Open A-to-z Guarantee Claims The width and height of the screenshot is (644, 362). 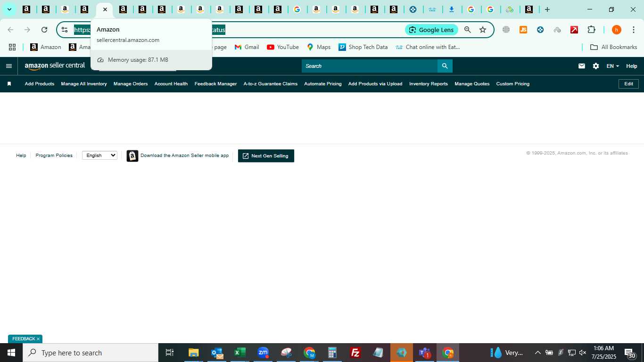point(271,84)
